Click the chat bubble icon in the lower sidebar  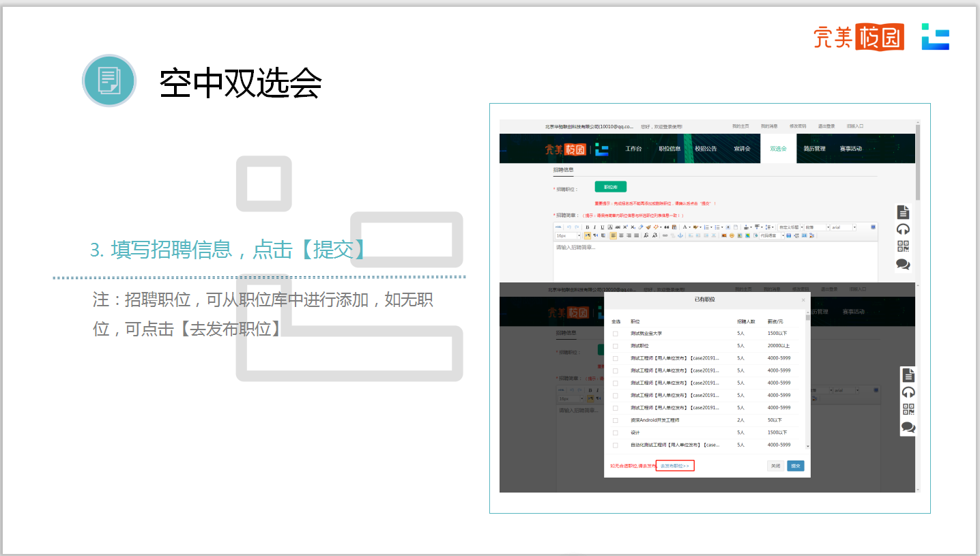[908, 427]
